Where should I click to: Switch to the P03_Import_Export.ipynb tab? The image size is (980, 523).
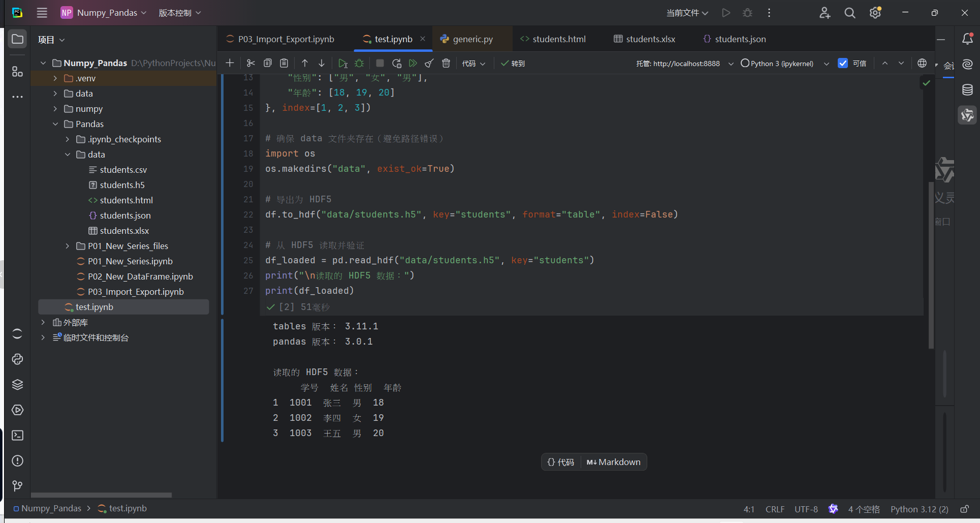point(286,39)
